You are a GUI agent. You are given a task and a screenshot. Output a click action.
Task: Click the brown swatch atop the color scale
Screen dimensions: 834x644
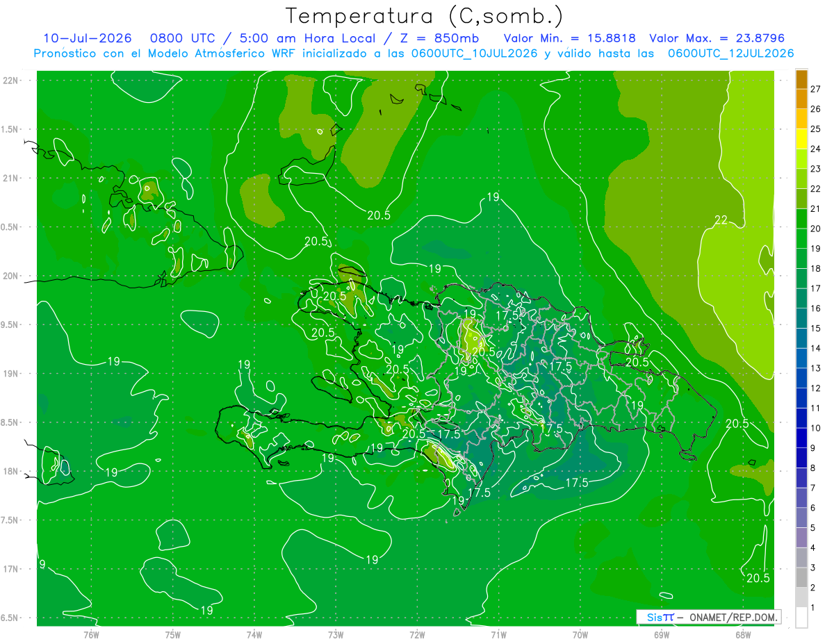[x=801, y=79]
